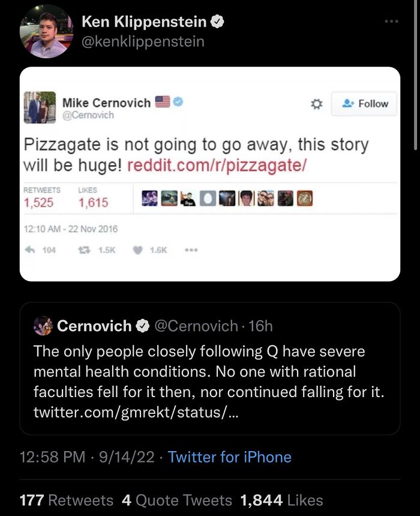Click the verified checkmark in the quoted Cernovich tweet
The width and height of the screenshot is (420, 516).
tap(142, 326)
